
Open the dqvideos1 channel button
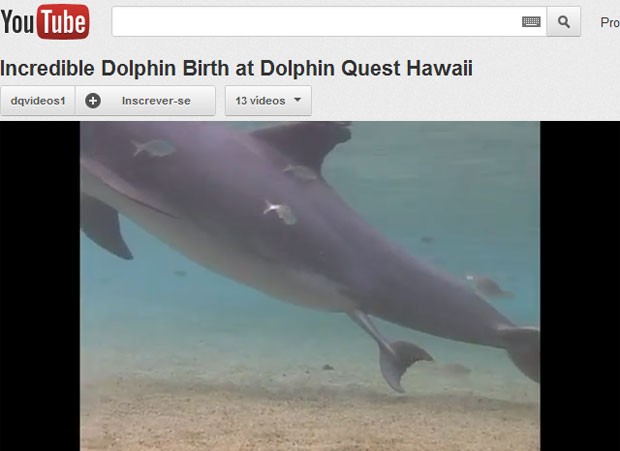(38, 101)
